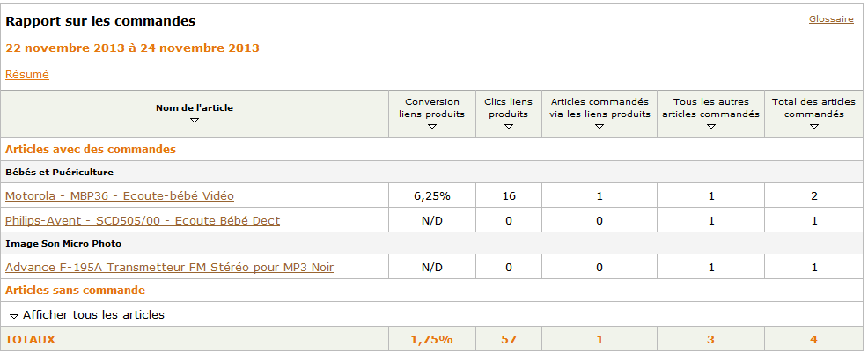Click the Clics liens produits header text
Viewport: 868px width, 354px height.
pyautogui.click(x=509, y=107)
